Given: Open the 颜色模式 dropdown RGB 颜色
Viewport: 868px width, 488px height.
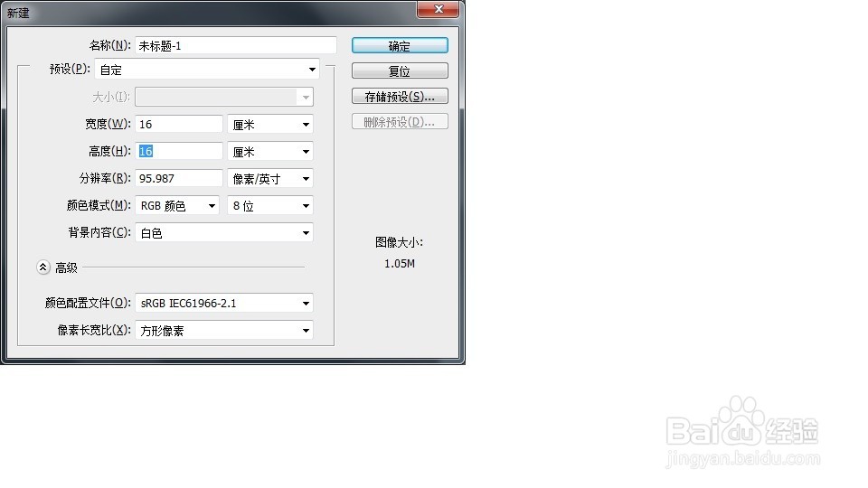Looking at the screenshot, I should [177, 206].
